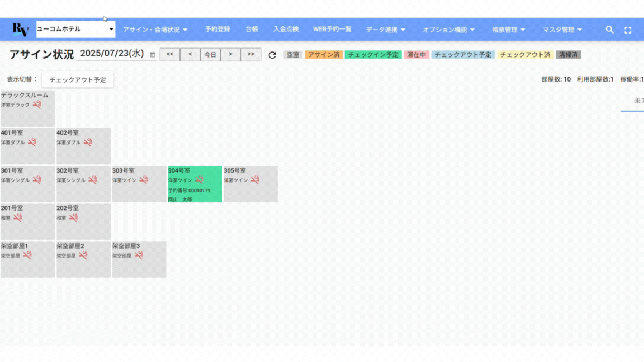The image size is (644, 362).
Task: Go to WEB予約一覧 page
Action: [332, 29]
